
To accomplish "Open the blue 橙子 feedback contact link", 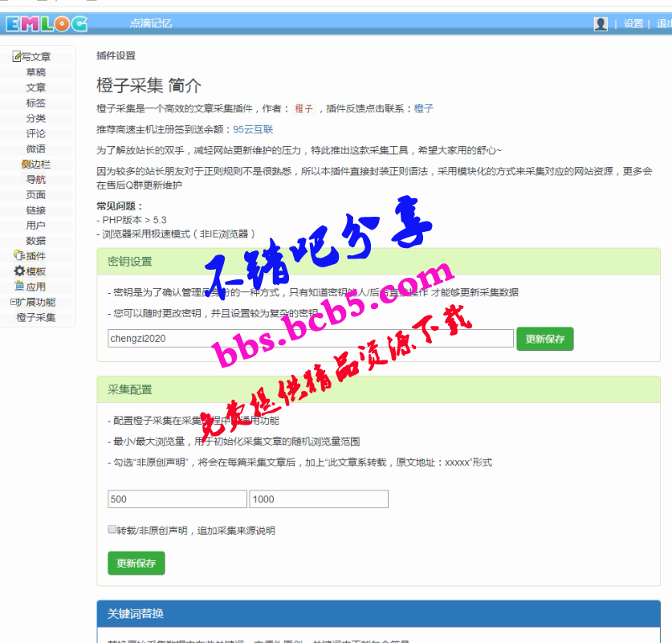I will (423, 109).
